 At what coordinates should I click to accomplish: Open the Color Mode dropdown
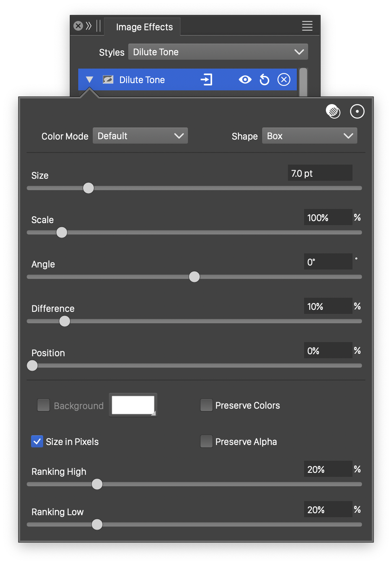(140, 136)
